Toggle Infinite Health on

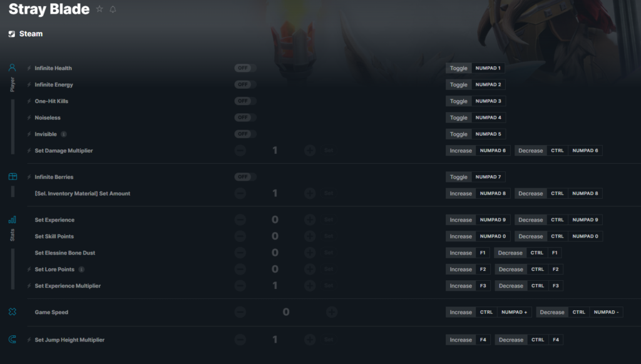pyautogui.click(x=245, y=68)
